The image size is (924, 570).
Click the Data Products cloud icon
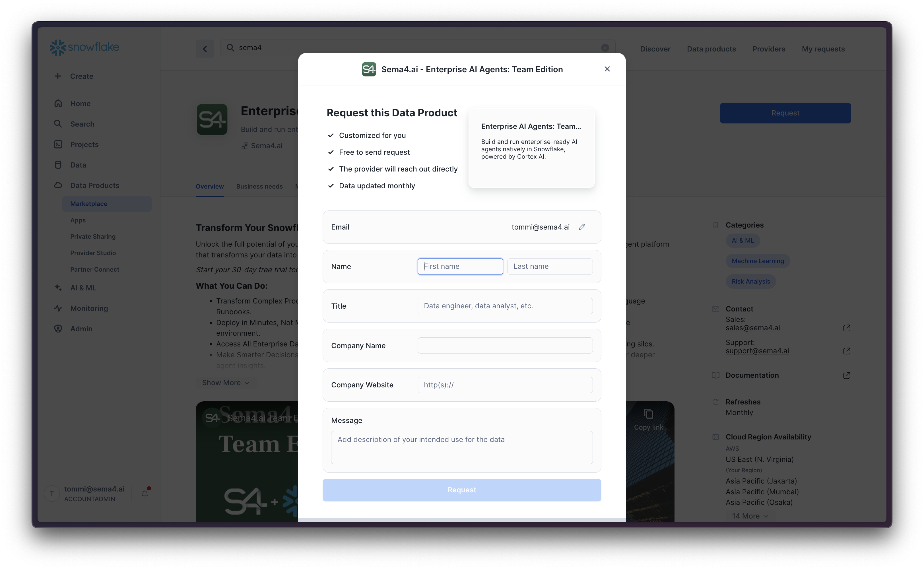[x=58, y=185]
